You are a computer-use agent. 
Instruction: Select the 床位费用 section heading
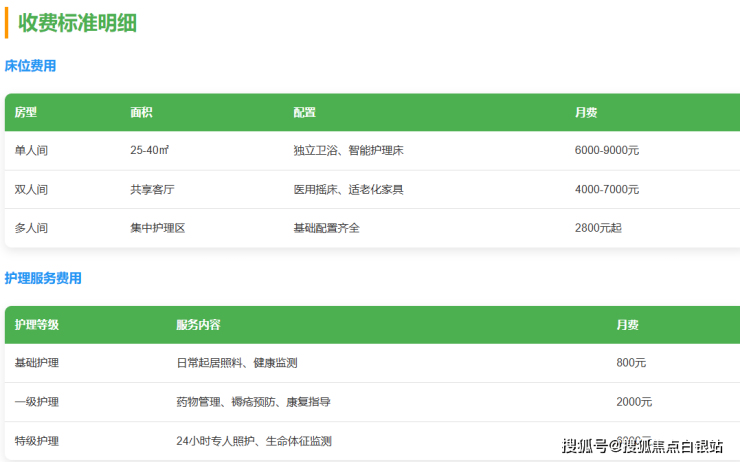30,66
